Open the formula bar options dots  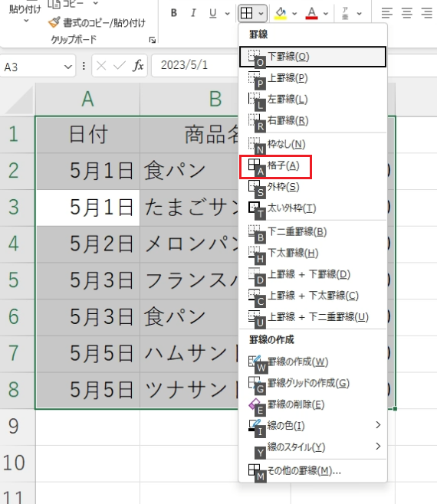point(84,66)
